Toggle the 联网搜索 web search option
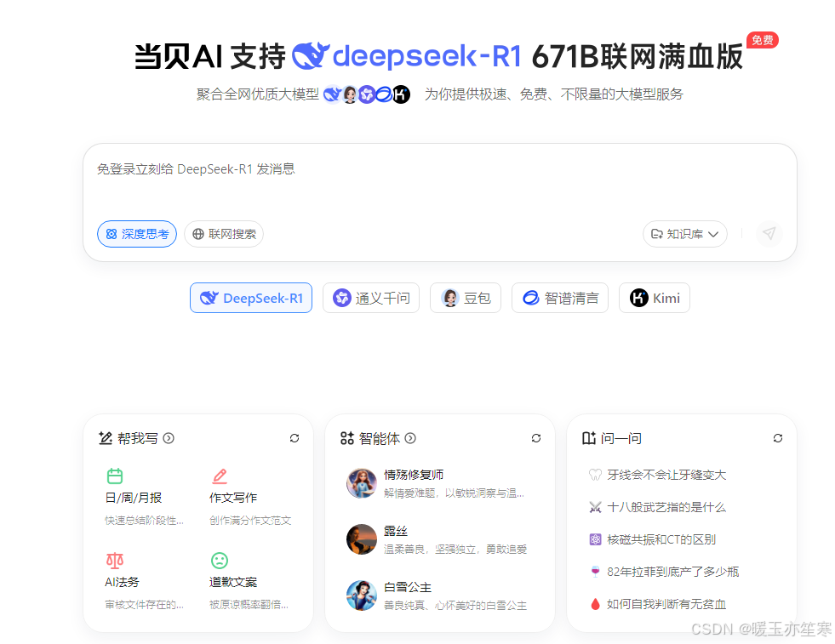The height and width of the screenshot is (644, 835). 224,234
